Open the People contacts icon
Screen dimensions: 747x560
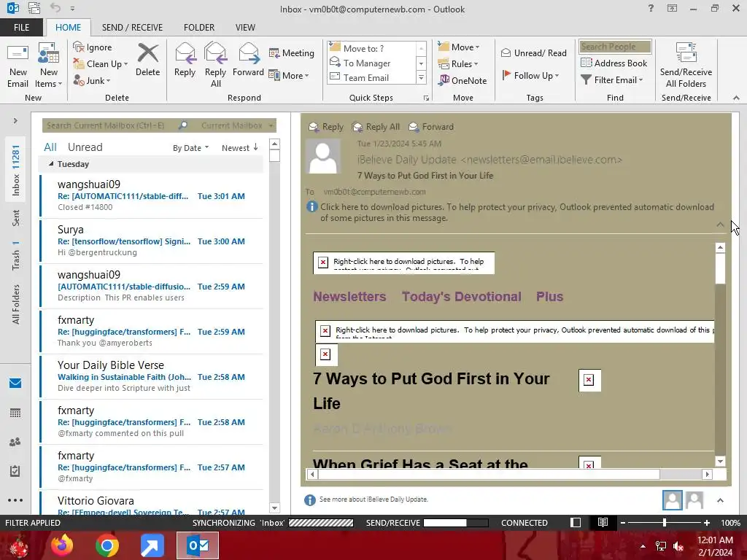[15, 442]
